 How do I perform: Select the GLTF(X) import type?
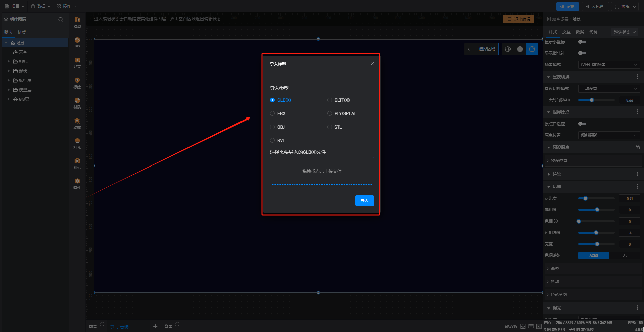tap(338, 100)
